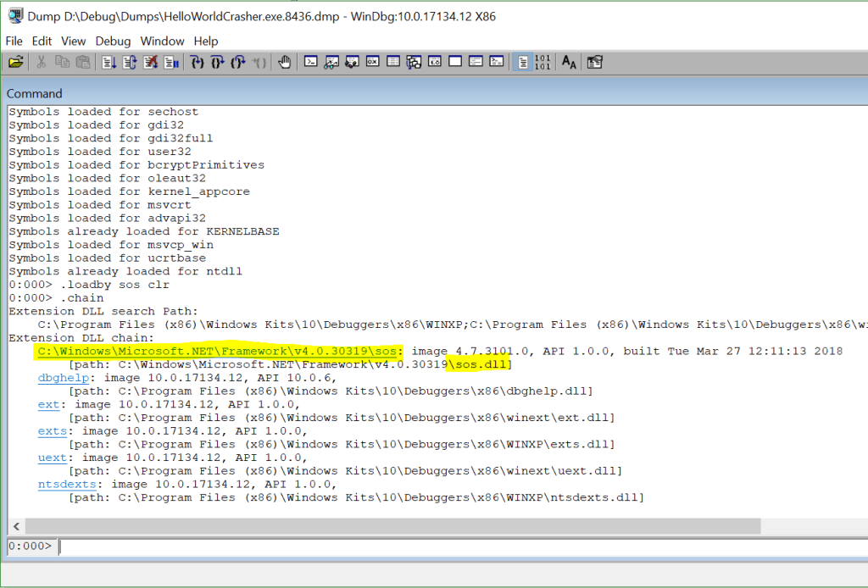Click the Break hand icon
Viewport: 868px width, 588px height.
285,61
